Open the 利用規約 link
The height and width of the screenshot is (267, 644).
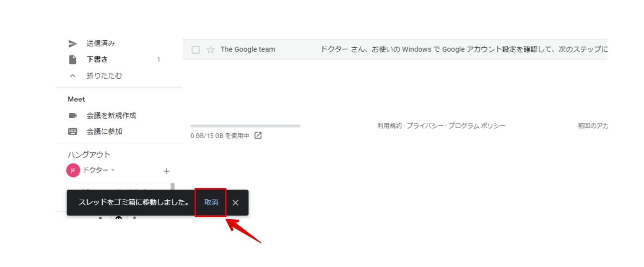click(389, 126)
